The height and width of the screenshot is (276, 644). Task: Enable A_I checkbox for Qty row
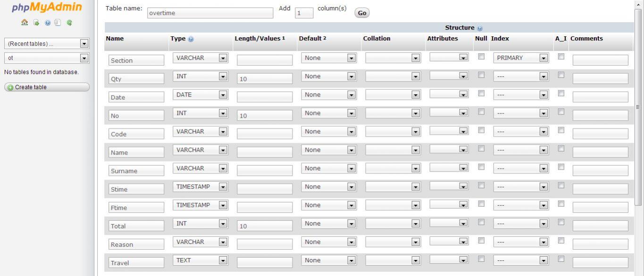561,74
